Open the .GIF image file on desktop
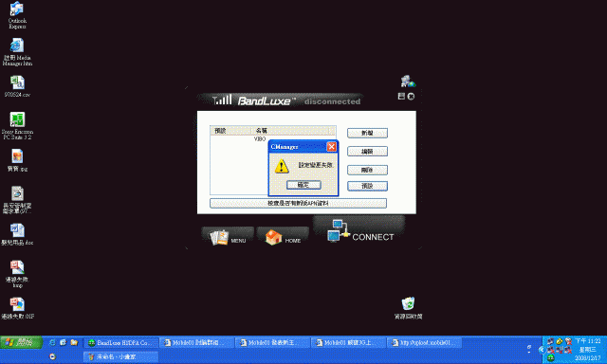 pyautogui.click(x=17, y=308)
